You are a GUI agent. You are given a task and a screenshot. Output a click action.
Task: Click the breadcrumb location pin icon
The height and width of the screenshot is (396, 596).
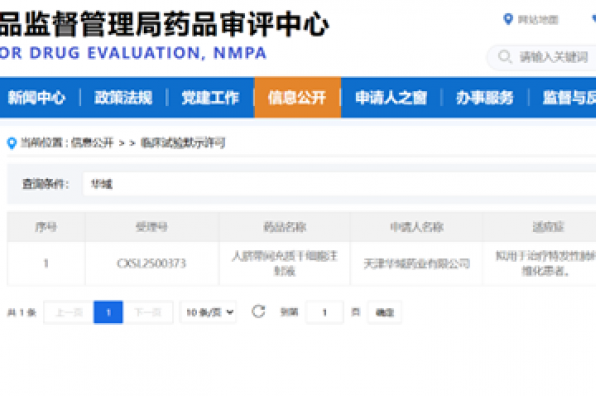tap(12, 143)
